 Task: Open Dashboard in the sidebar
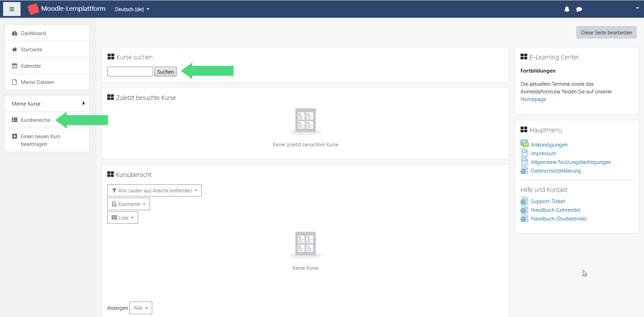click(47, 33)
